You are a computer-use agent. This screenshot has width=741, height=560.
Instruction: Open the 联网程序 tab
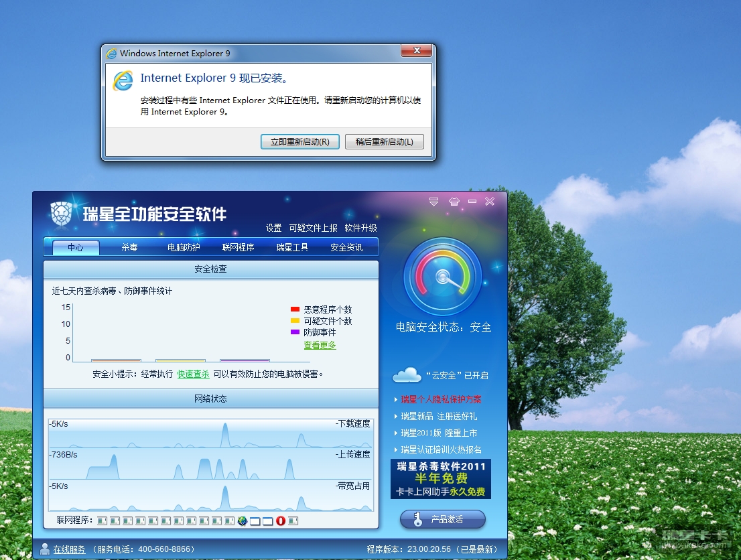(x=239, y=247)
